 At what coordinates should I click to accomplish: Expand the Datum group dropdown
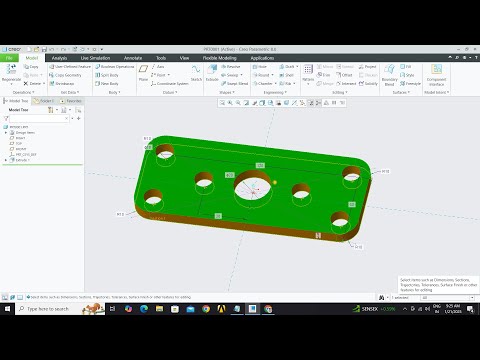click(x=170, y=92)
